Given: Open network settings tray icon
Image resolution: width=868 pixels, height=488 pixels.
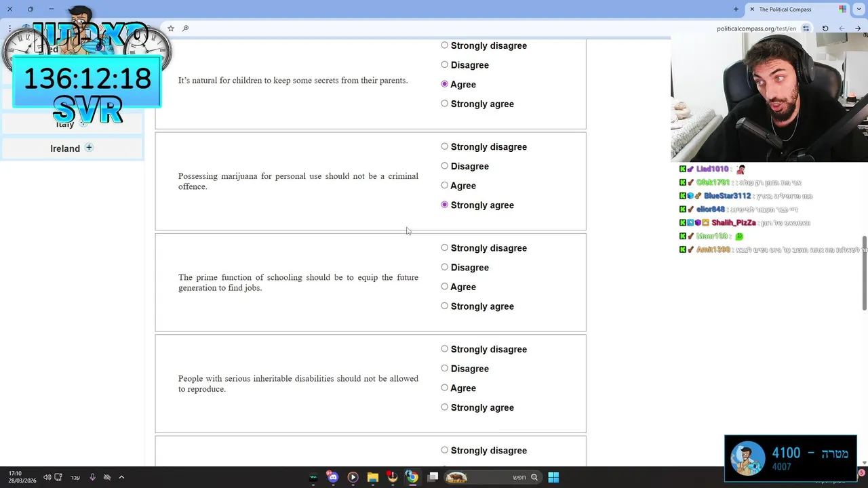Looking at the screenshot, I should (58, 477).
